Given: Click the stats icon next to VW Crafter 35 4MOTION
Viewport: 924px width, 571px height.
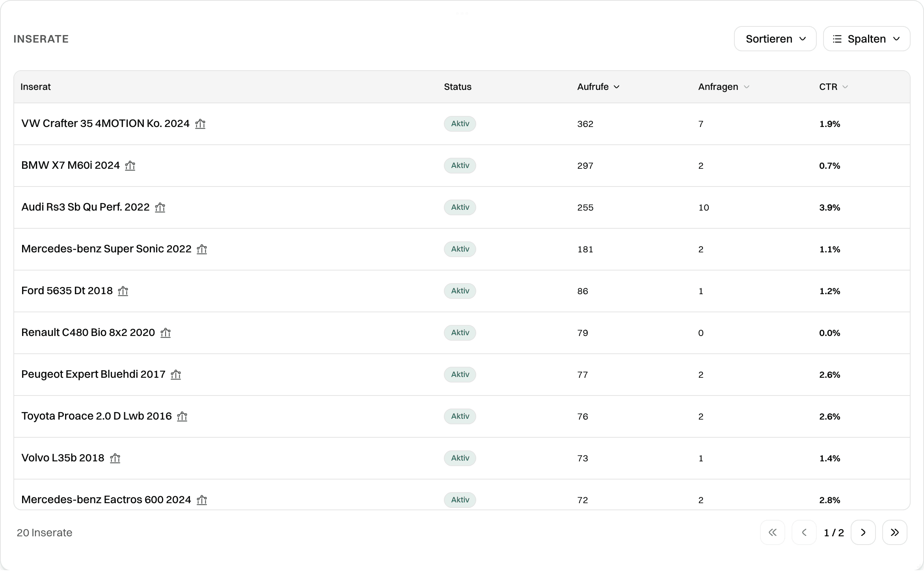Looking at the screenshot, I should coord(200,124).
